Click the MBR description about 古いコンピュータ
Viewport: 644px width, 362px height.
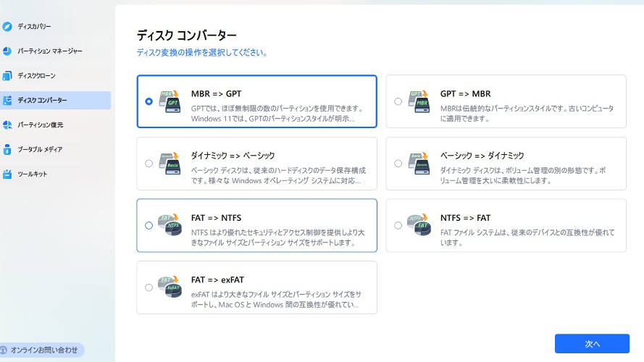click(527, 114)
